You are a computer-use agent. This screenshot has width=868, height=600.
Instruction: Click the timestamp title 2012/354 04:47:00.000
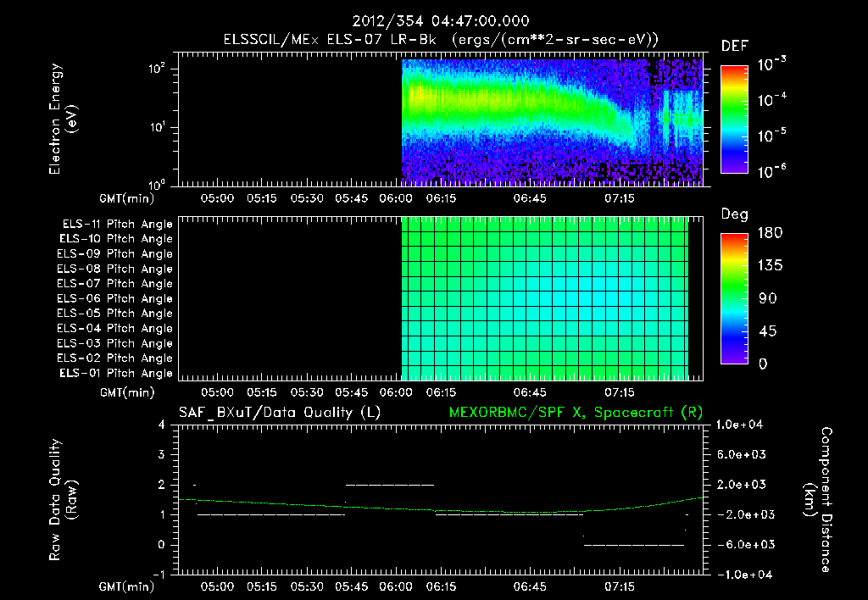(441, 21)
